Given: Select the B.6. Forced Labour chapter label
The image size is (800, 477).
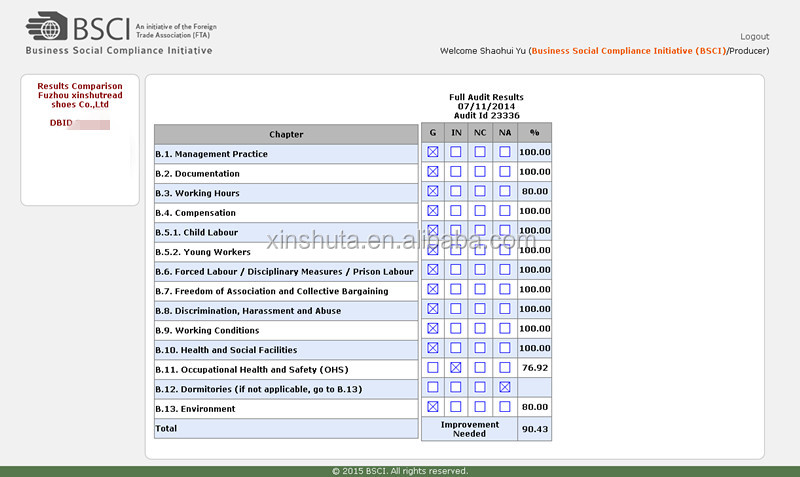Looking at the screenshot, I should pos(284,272).
